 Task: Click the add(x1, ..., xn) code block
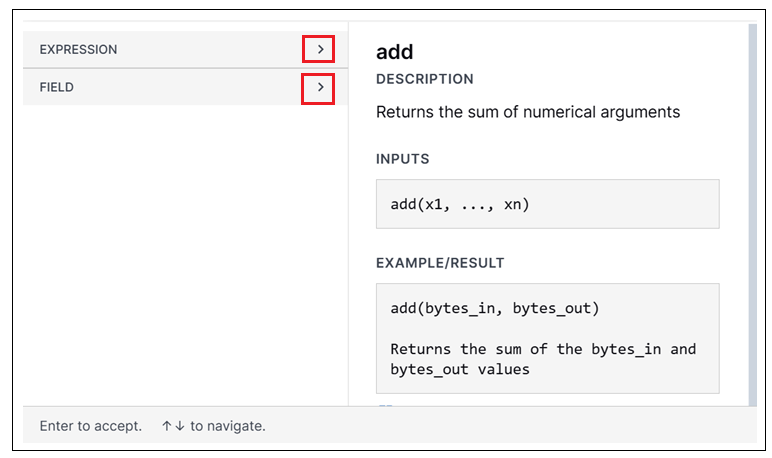460,204
